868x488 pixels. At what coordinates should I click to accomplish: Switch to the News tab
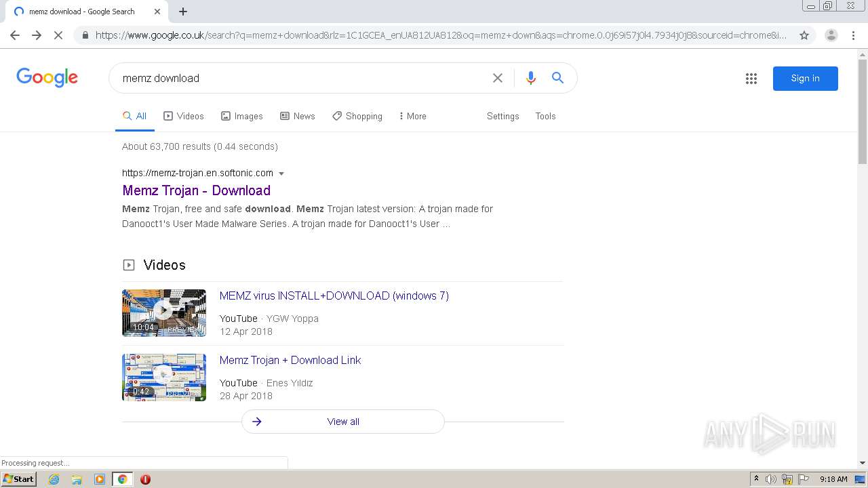298,116
